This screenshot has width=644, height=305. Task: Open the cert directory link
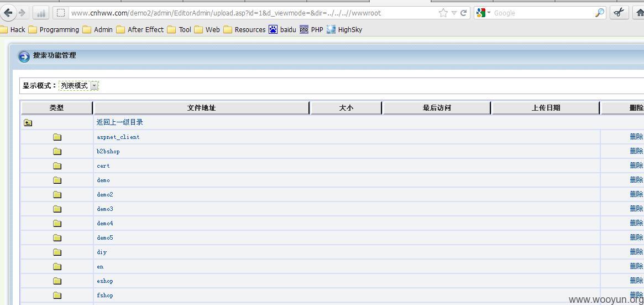103,166
